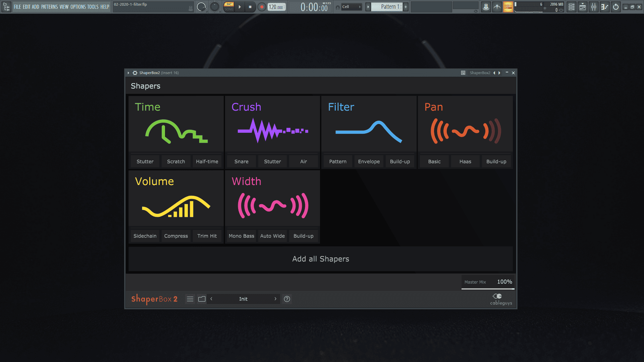This screenshot has height=362, width=644.
Task: Open the preset folder browser icon
Action: pyautogui.click(x=202, y=299)
